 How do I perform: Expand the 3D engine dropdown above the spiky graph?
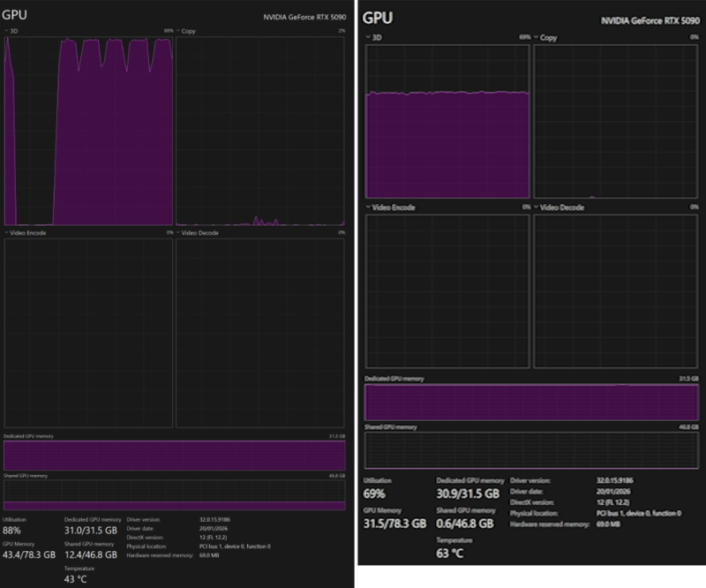coord(11,31)
